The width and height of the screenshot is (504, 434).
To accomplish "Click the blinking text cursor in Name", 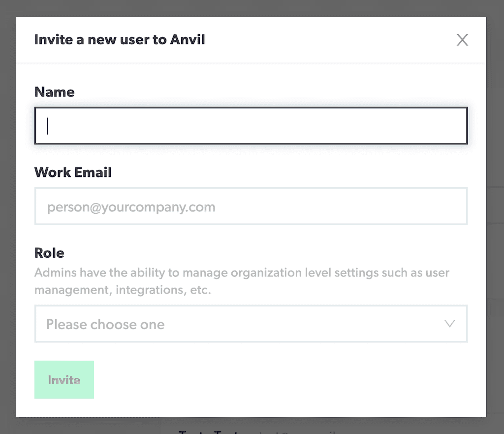I will click(x=47, y=126).
